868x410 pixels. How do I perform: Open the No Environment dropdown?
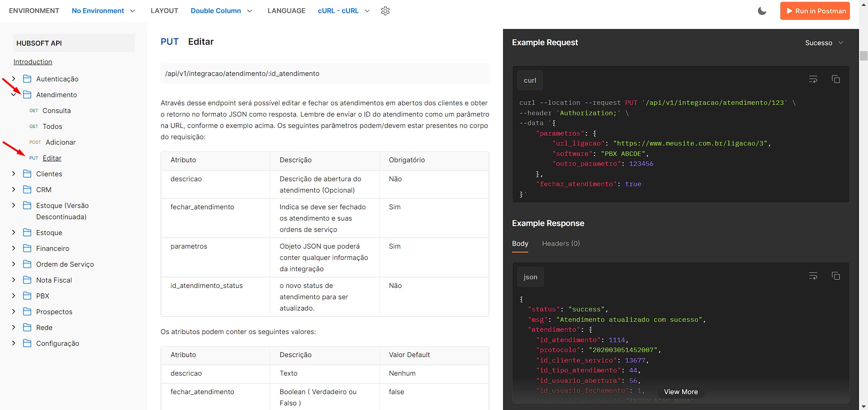pos(103,11)
